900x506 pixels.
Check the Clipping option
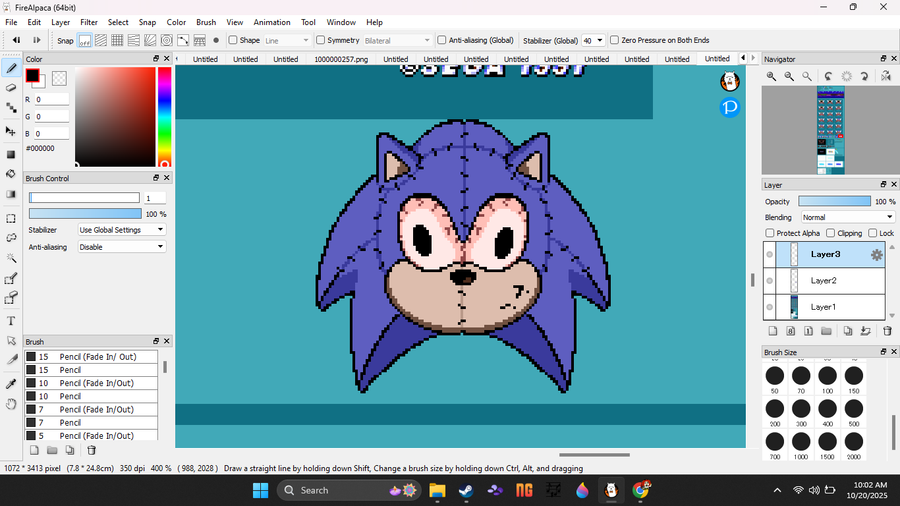click(x=831, y=233)
